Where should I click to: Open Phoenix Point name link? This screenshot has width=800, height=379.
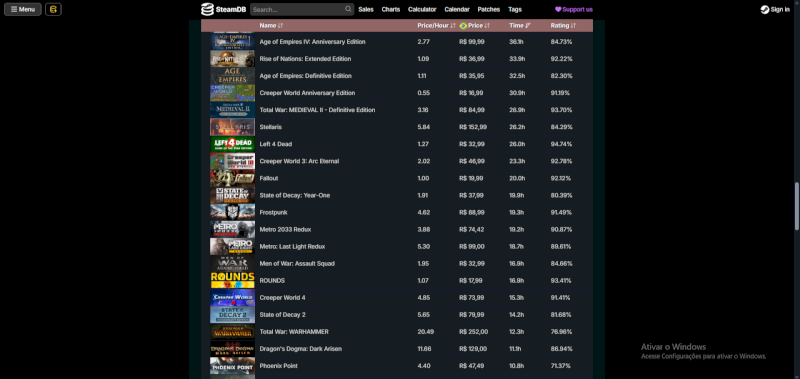click(279, 366)
